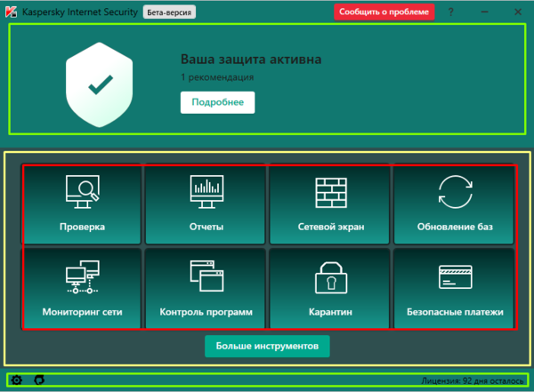Open settings via the gear icon
534x392 pixels.
[x=16, y=380]
